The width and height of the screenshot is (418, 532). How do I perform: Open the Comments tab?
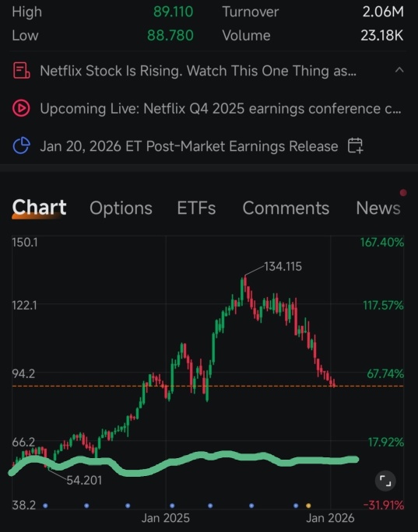[286, 208]
